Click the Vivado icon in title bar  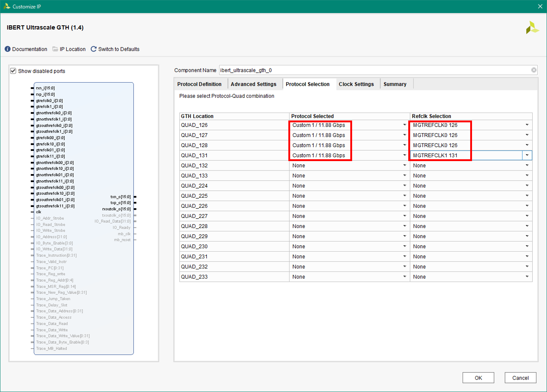[x=7, y=6]
